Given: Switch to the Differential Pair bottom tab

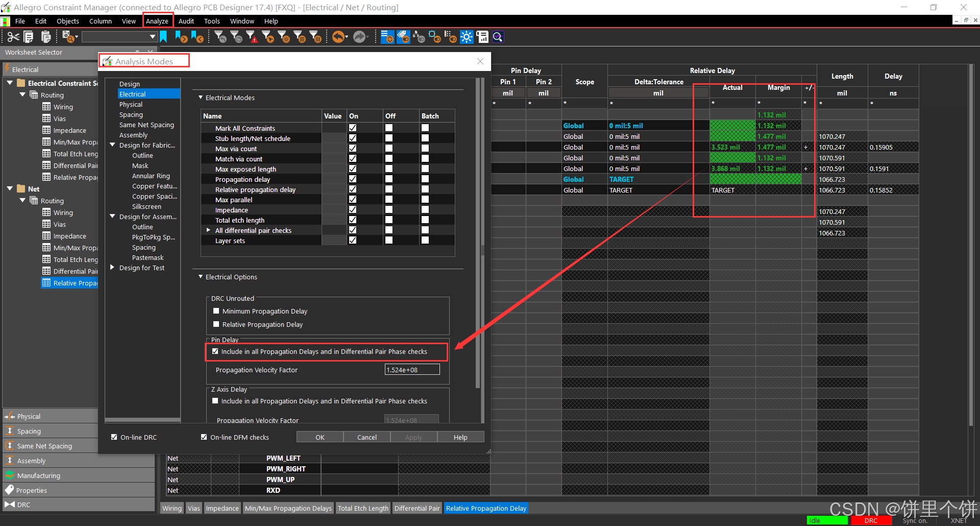Looking at the screenshot, I should coord(417,508).
